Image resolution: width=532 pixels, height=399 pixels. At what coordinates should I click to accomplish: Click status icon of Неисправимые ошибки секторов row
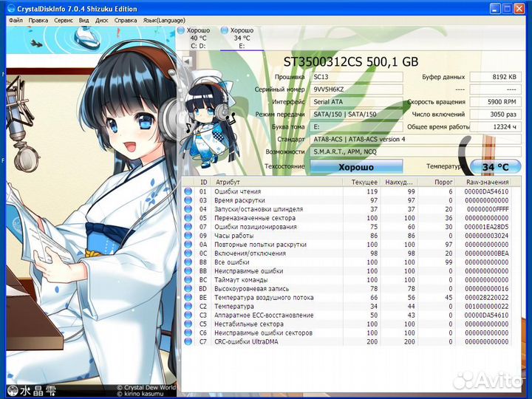(188, 332)
